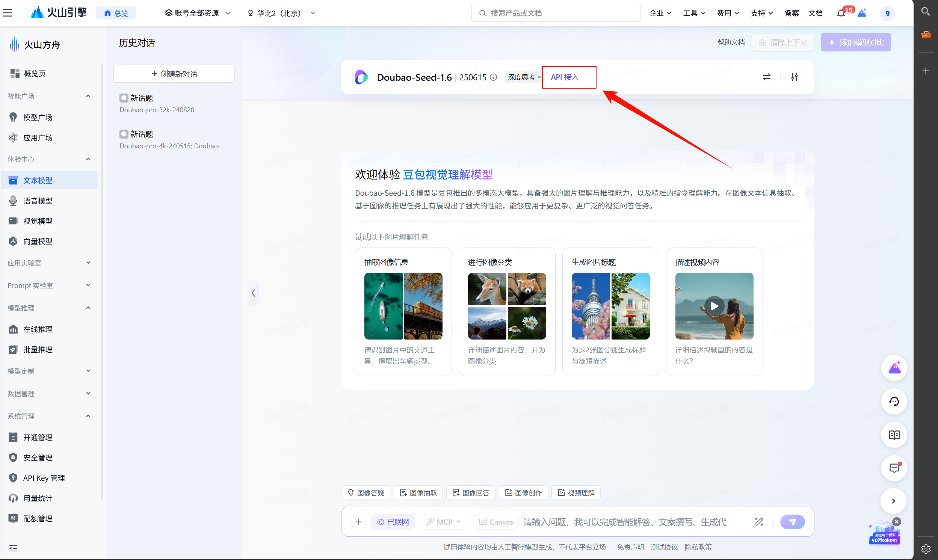
Task: Click the customer service headset floating icon
Action: (x=894, y=402)
